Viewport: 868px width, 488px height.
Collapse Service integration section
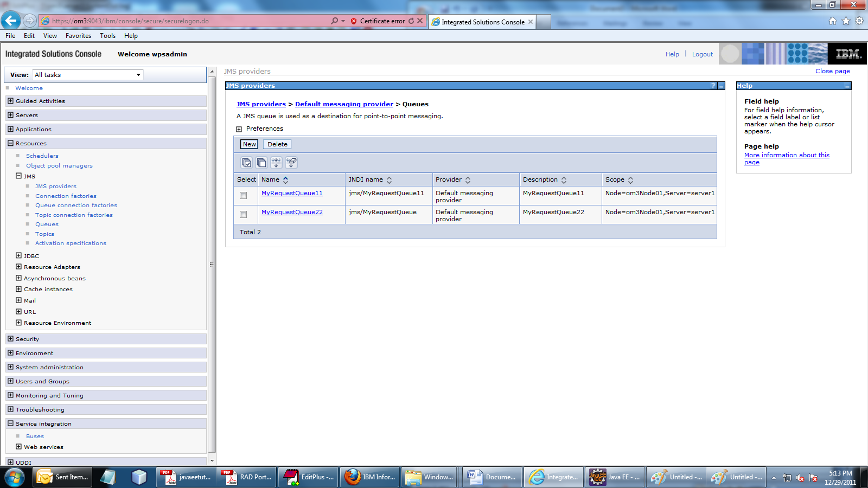click(10, 423)
